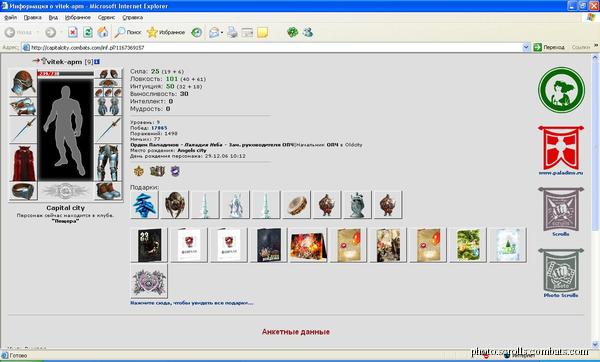600x362 pixels.
Task: Click the Home button in toolbar
Action: click(x=103, y=33)
